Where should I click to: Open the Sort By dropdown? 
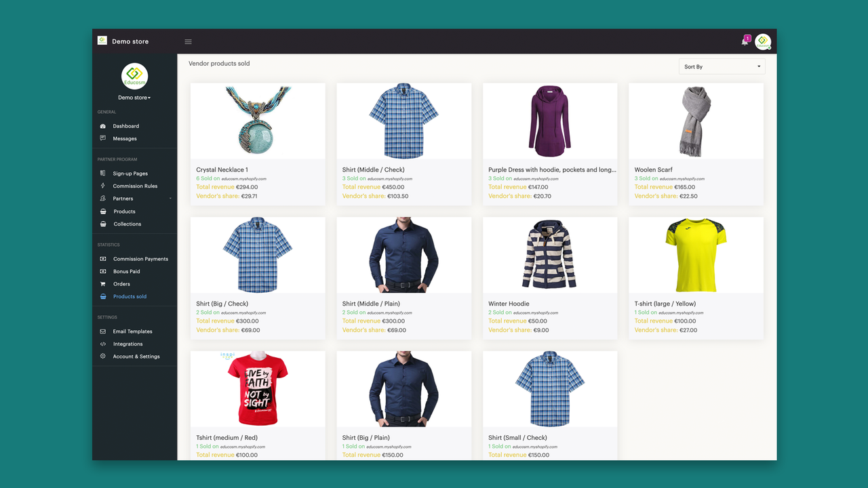pyautogui.click(x=722, y=66)
